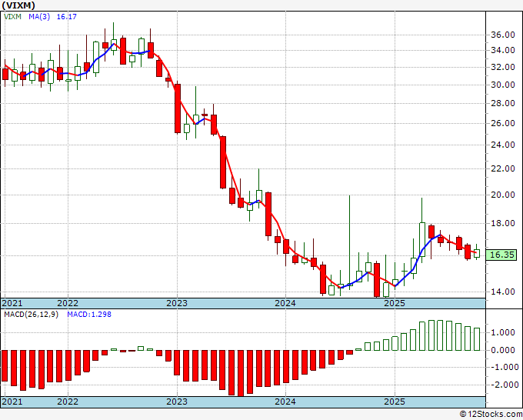Click the 14.00 price axis label
The image size is (523, 420).
[x=502, y=292]
